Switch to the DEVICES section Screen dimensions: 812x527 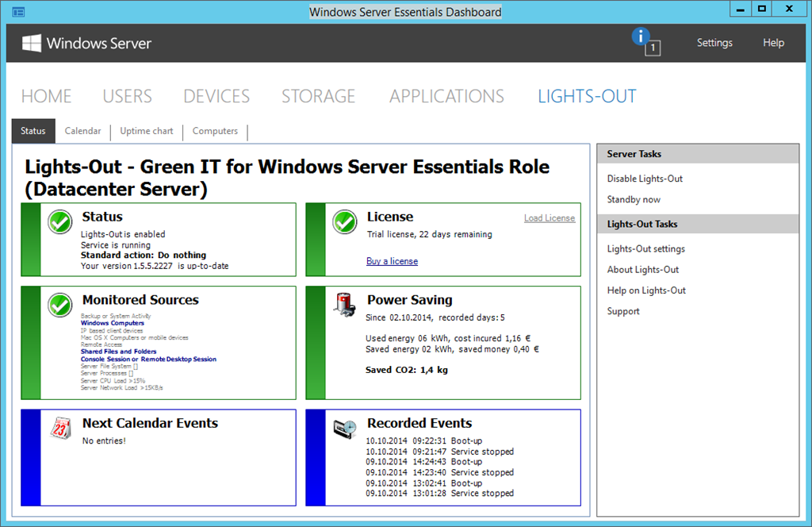(x=216, y=96)
